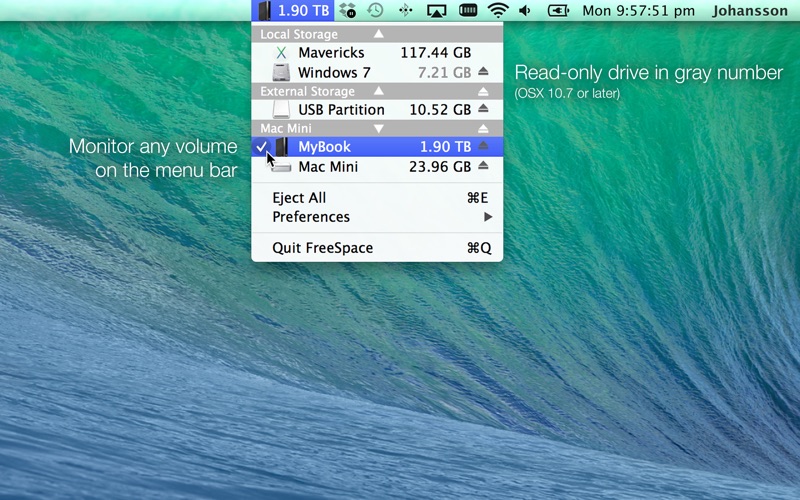
Task: Open the Wi-Fi status menu
Action: tap(497, 10)
